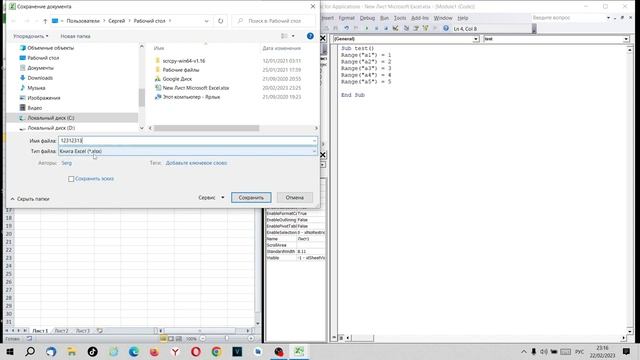This screenshot has height=360, width=640.
Task: Open Object Browser icon in VBA toolbar
Action: (x=426, y=29)
